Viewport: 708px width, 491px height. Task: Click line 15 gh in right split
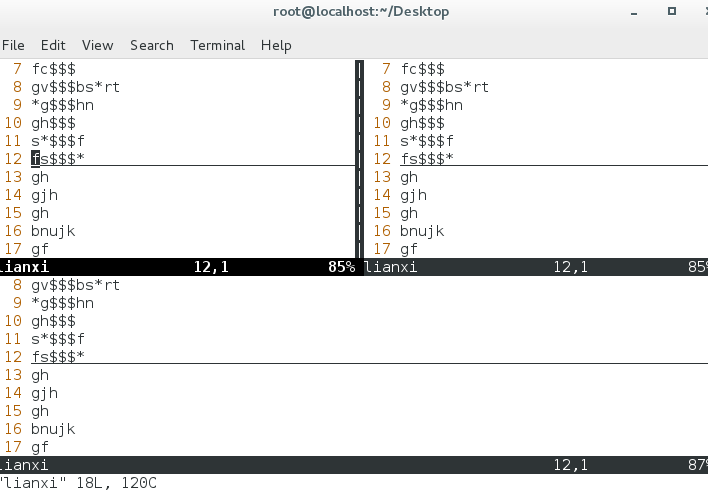409,213
